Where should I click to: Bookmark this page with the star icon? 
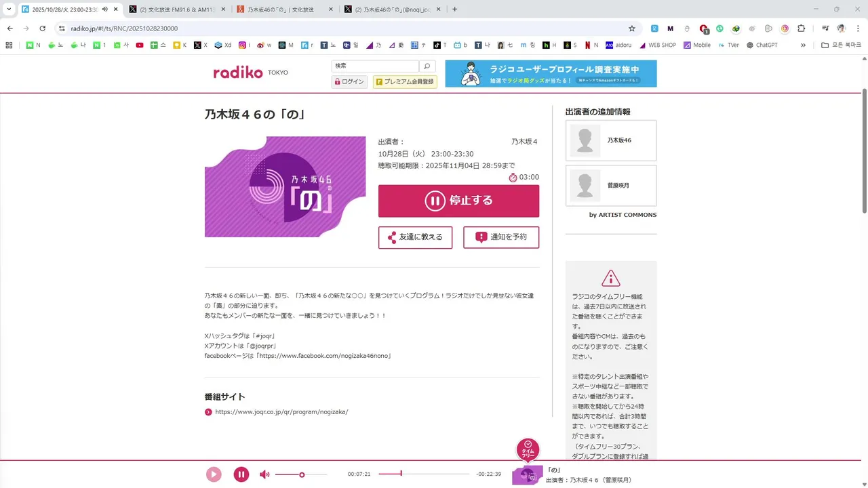click(x=632, y=28)
